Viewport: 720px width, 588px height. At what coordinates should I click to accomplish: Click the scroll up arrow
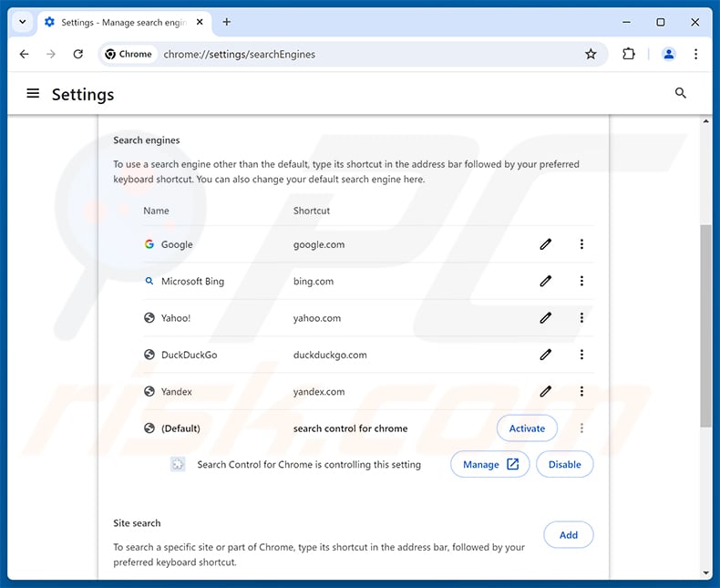click(x=705, y=121)
